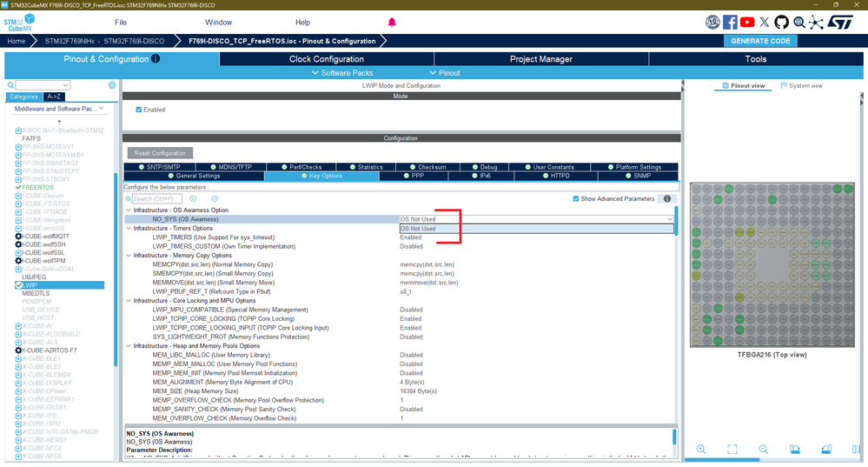Select FREERTOS in the middleware list
Viewport: 868px width, 467px height.
tap(37, 188)
